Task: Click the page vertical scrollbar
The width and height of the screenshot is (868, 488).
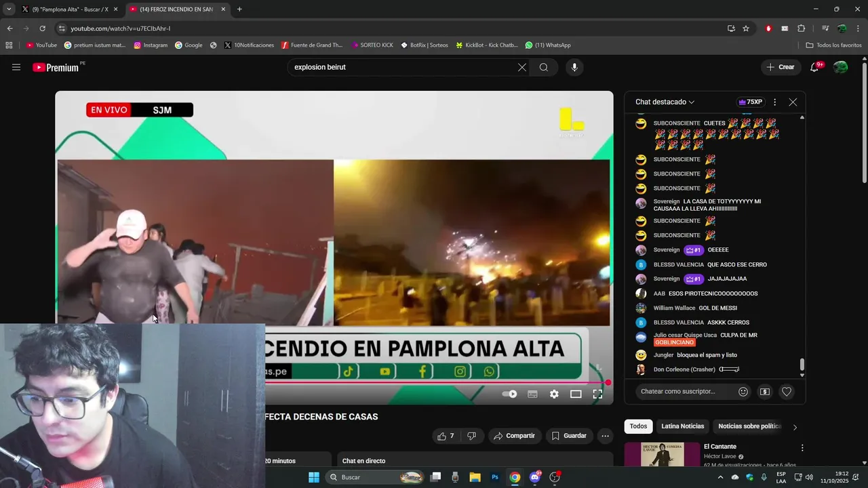Action: pos(864,122)
